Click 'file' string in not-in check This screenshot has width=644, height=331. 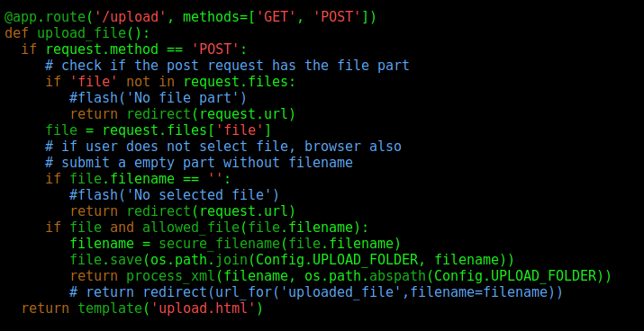click(x=90, y=82)
